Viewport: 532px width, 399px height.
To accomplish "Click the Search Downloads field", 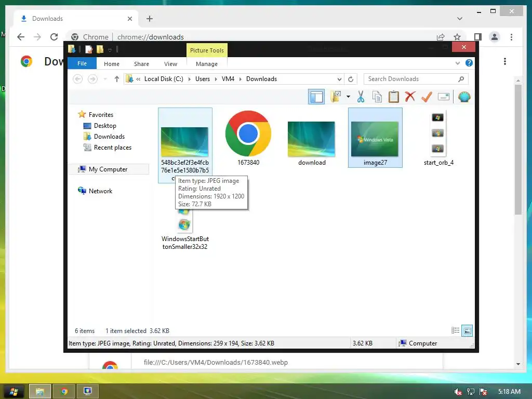I will pos(416,79).
